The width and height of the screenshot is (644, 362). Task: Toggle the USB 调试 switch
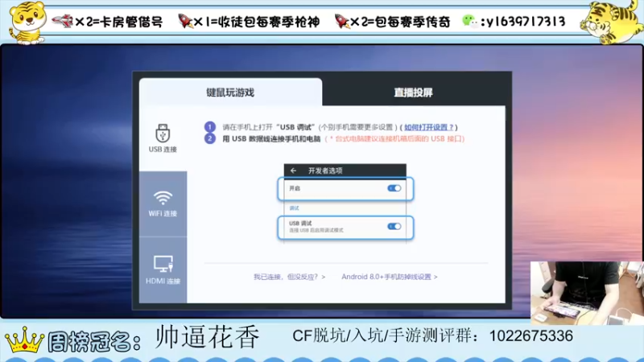(394, 227)
